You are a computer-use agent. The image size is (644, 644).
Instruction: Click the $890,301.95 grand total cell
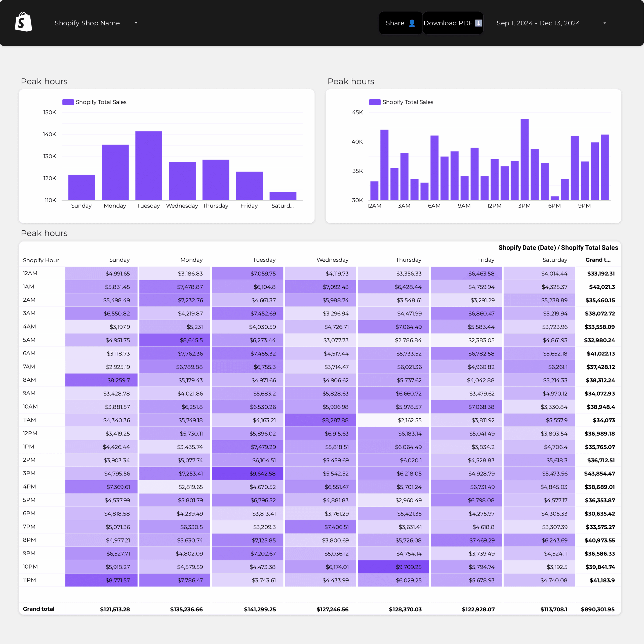pyautogui.click(x=597, y=609)
